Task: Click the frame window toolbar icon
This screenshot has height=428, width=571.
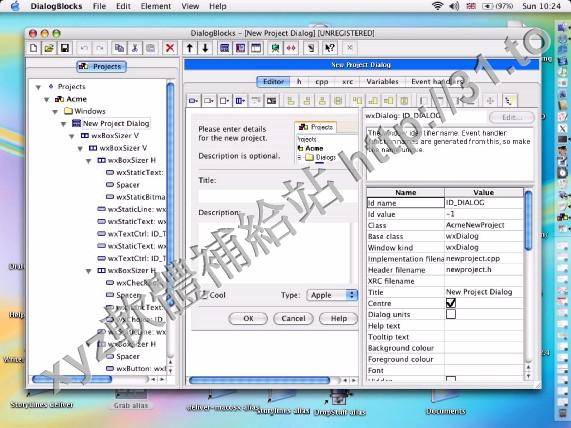Action: [256, 48]
